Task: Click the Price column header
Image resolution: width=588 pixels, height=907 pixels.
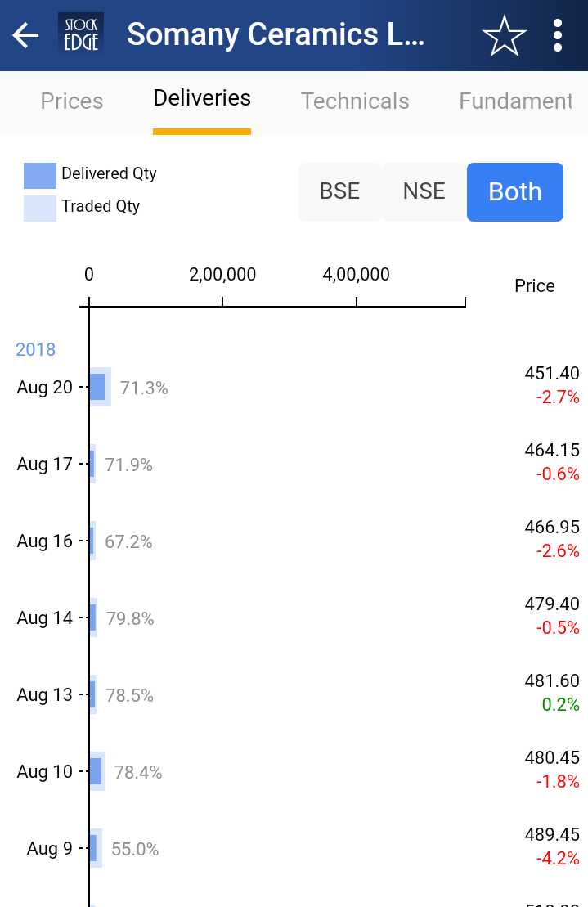Action: [x=534, y=286]
